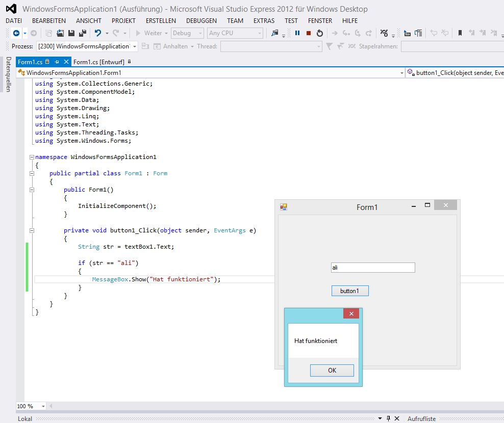
Task: Stop debugging with the red square icon
Action: pyautogui.click(x=309, y=33)
